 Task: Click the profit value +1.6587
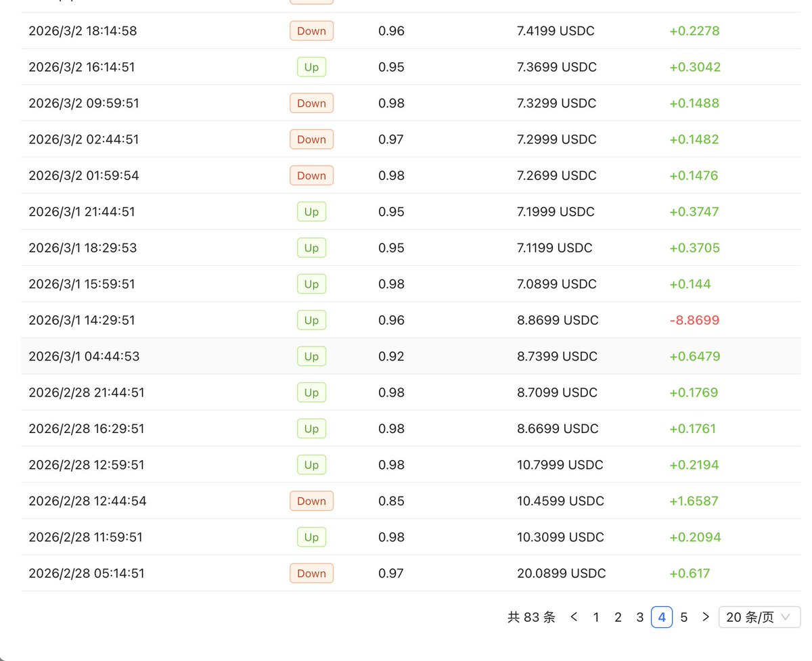click(694, 501)
